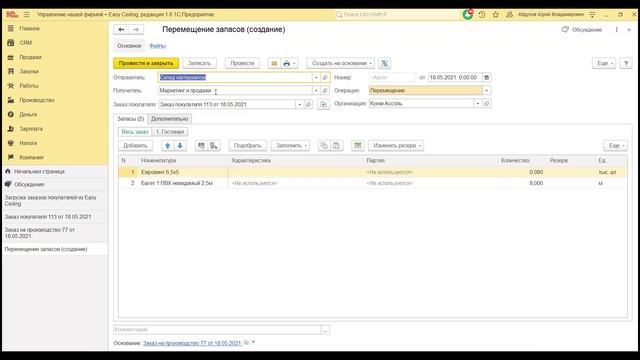640x360 pixels.
Task: Open Заказ на производство 77 basis link
Action: coord(192,343)
